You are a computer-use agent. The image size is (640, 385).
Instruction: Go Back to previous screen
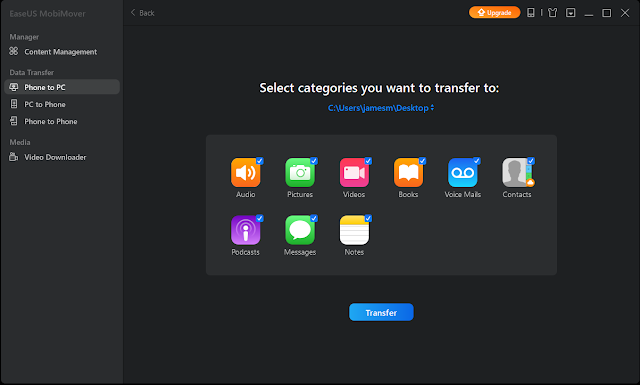[142, 13]
